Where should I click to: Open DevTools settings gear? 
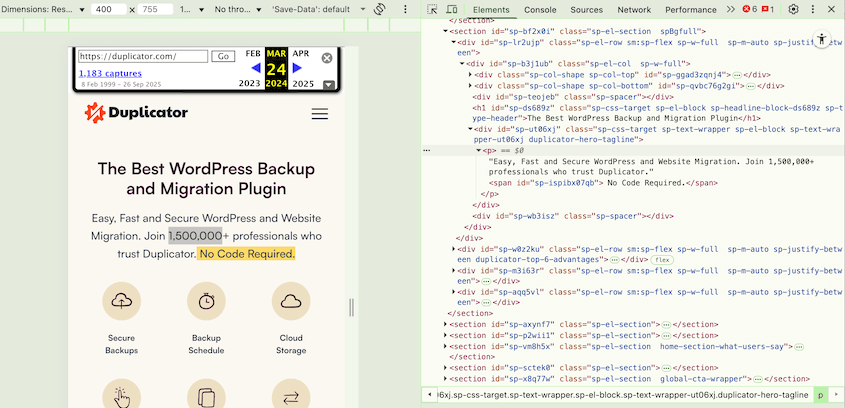[793, 9]
